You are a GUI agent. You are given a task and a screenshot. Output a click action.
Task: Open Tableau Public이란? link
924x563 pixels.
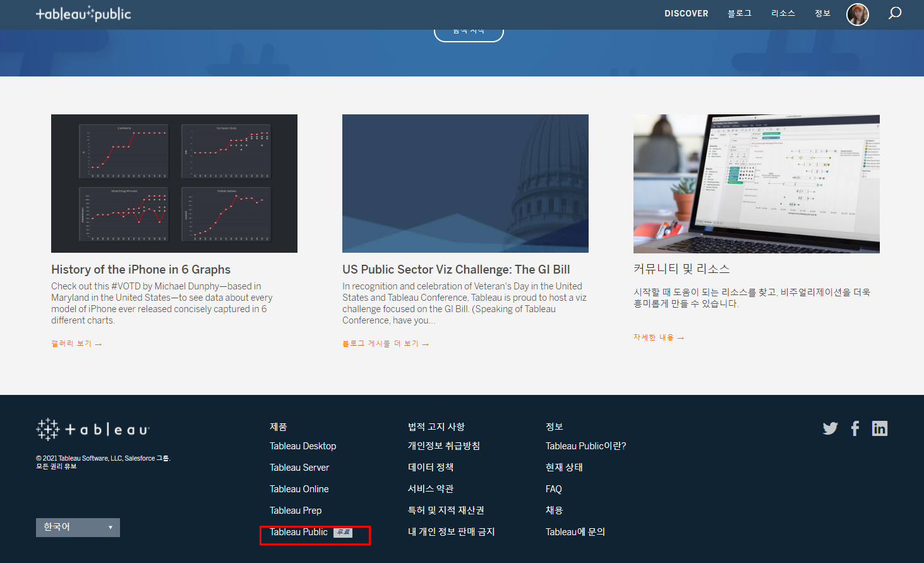(x=586, y=446)
